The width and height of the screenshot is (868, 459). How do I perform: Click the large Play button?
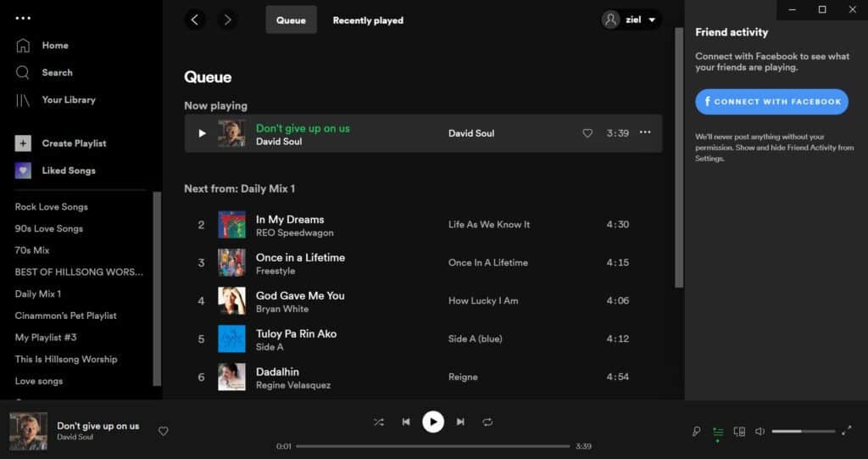point(433,422)
